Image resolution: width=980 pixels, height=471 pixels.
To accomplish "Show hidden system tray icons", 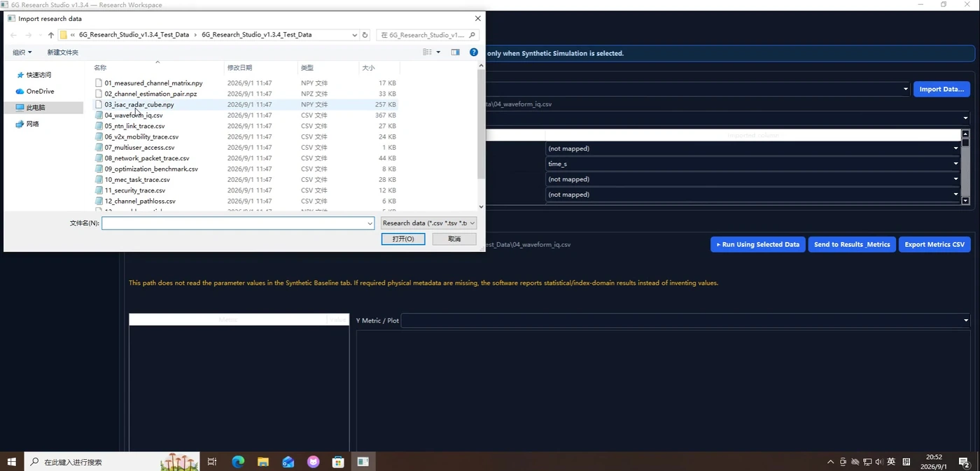I will pos(831,462).
